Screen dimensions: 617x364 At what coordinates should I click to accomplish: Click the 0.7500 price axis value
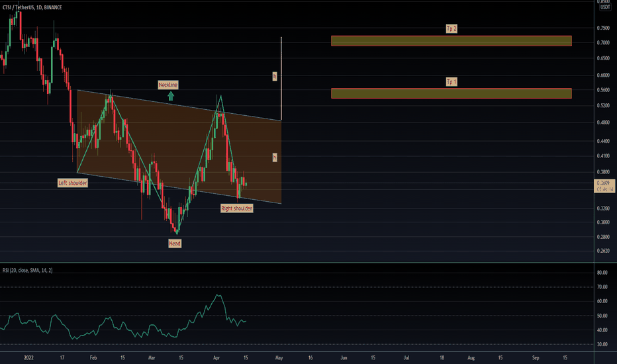[603, 28]
